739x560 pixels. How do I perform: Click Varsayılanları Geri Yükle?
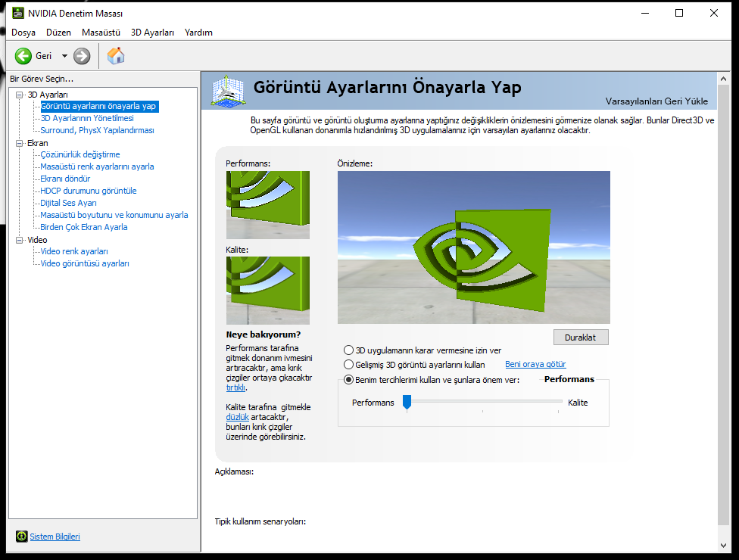656,101
